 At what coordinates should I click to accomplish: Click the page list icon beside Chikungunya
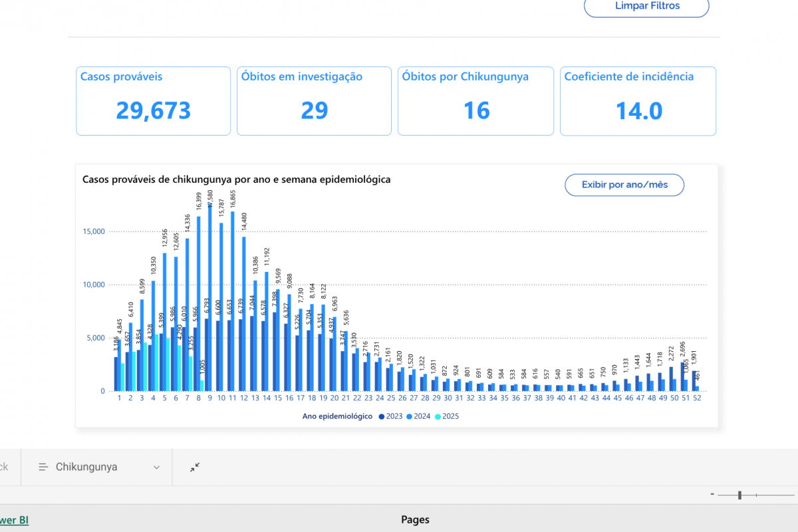[43, 467]
